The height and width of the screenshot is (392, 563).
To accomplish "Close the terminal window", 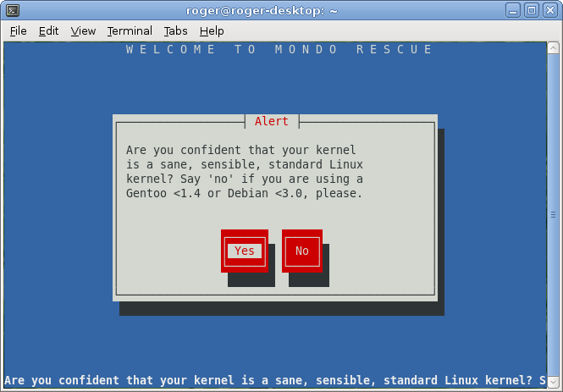I will (550, 10).
